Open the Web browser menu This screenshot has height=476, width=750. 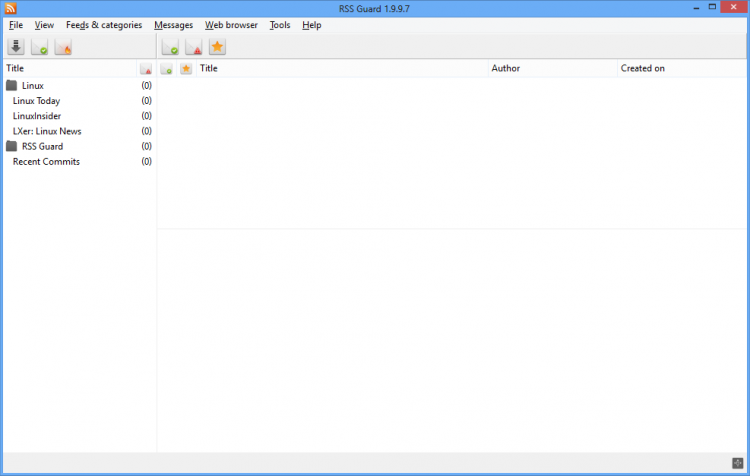tap(231, 25)
